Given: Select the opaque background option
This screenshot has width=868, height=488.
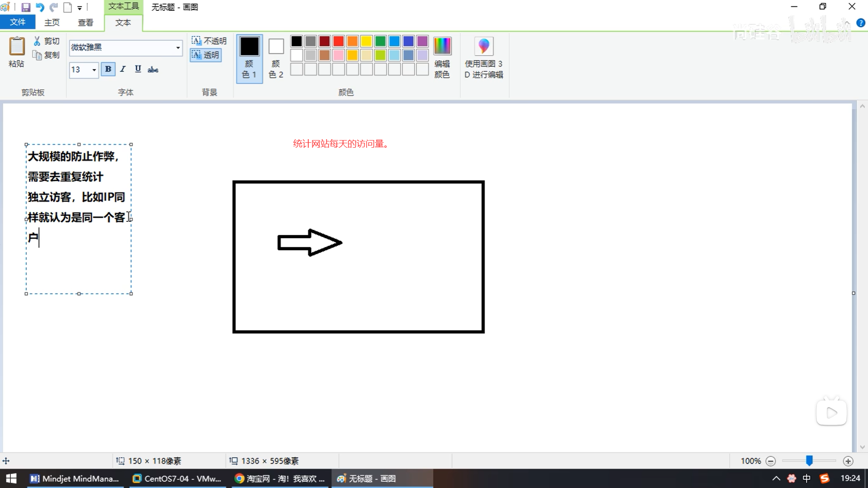Looking at the screenshot, I should (x=209, y=41).
